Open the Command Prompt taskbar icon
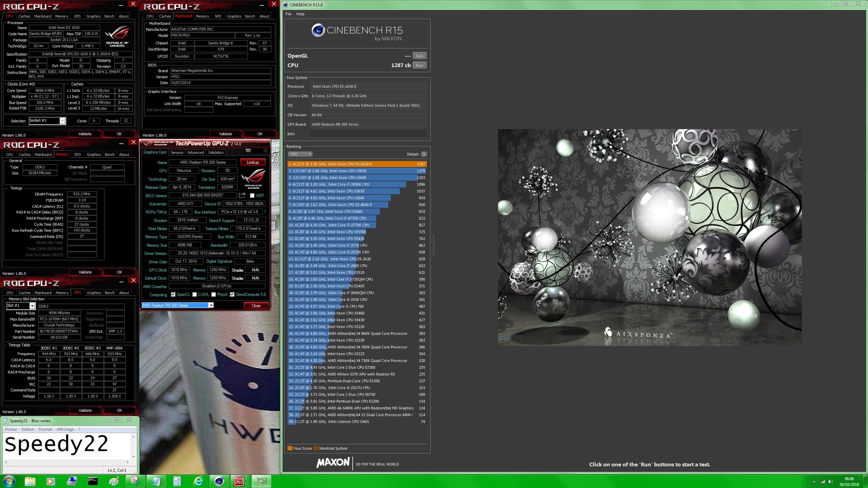868x488 pixels. [x=93, y=481]
